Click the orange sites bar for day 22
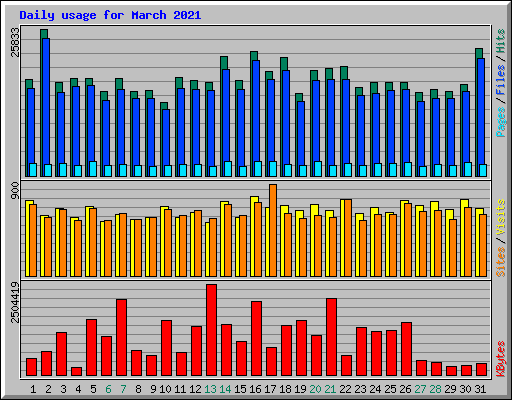The height and width of the screenshot is (400, 512). (348, 238)
